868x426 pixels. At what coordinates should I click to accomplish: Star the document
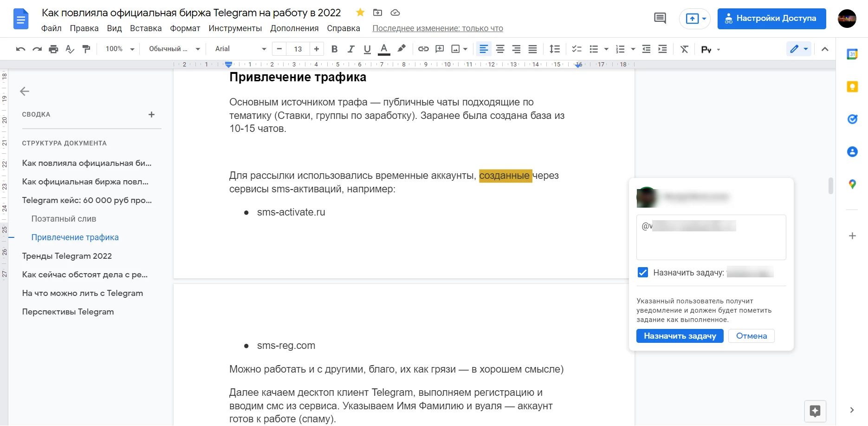tap(360, 13)
